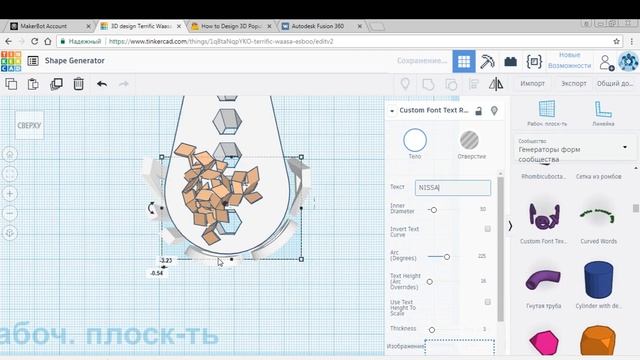
Task: Toggle show all with lightbulb toolbar icon
Action: tap(405, 84)
